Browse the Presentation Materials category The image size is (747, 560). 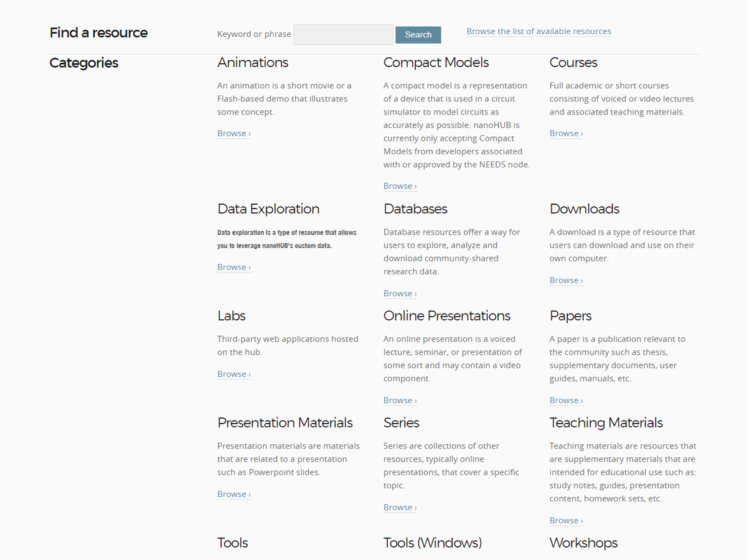pos(233,494)
